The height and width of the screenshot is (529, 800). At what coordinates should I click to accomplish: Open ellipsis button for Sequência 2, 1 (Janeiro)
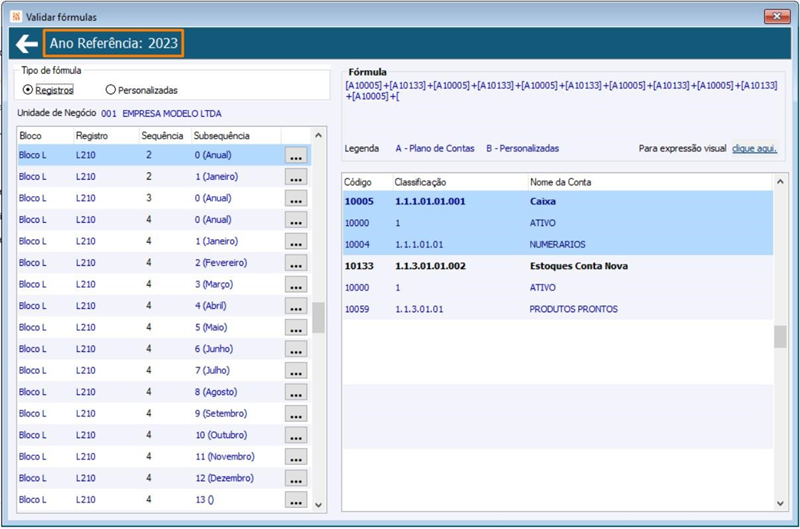(296, 177)
